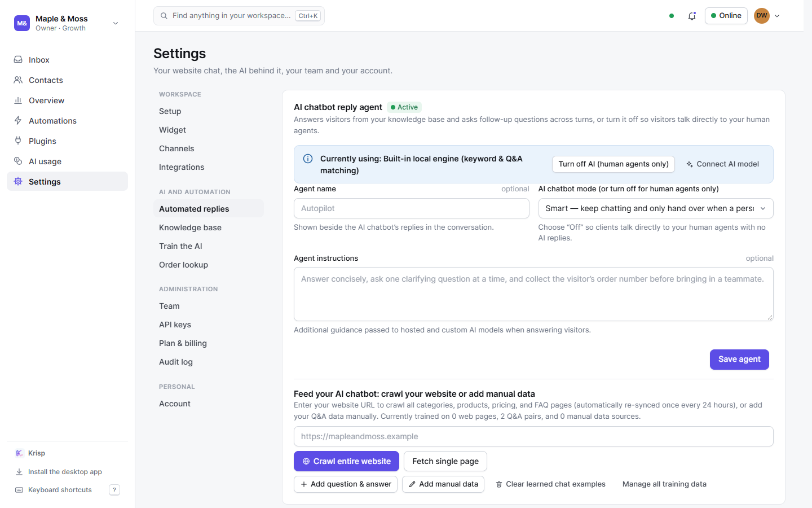
Task: Click Add manual data button
Action: coord(443,484)
